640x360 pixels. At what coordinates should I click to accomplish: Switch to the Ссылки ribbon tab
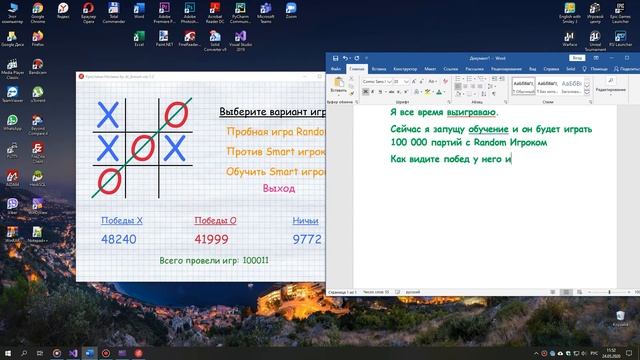(x=451, y=69)
